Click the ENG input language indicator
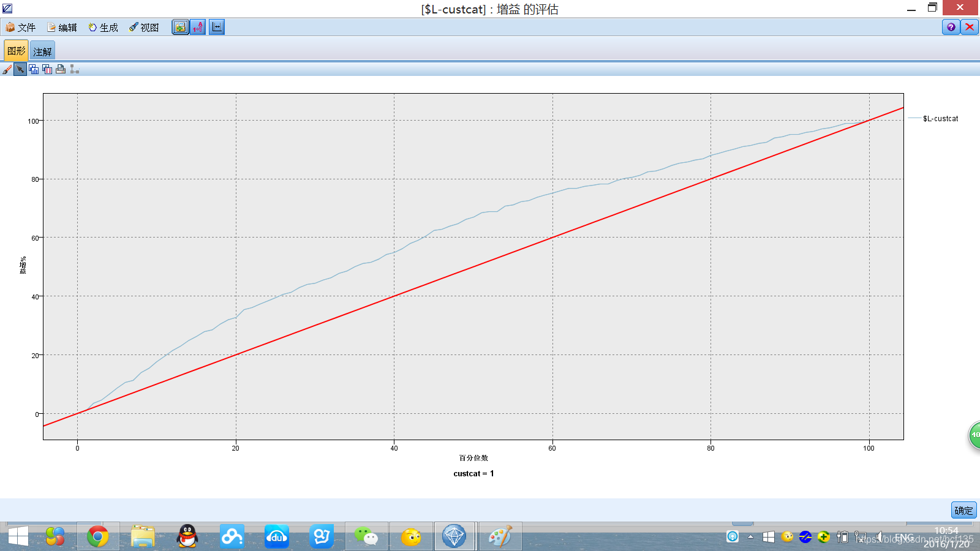 904,537
